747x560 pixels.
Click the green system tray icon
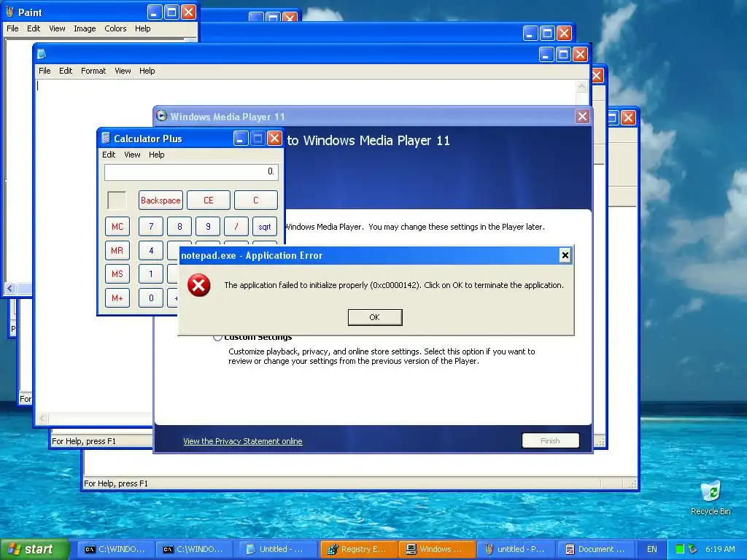(x=680, y=549)
